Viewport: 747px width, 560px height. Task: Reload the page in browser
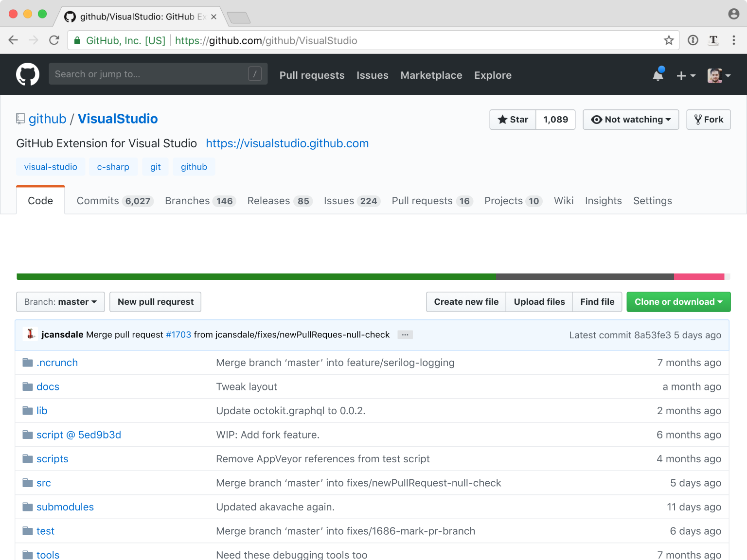(54, 40)
